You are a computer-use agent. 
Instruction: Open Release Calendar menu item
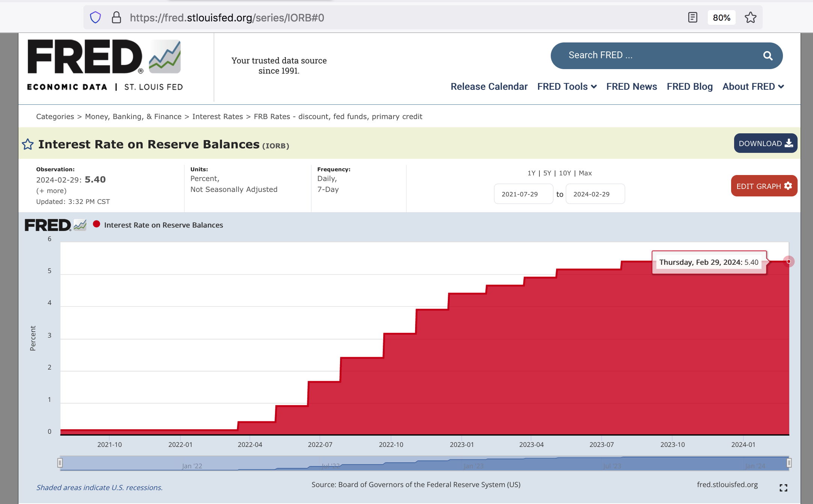[489, 87]
